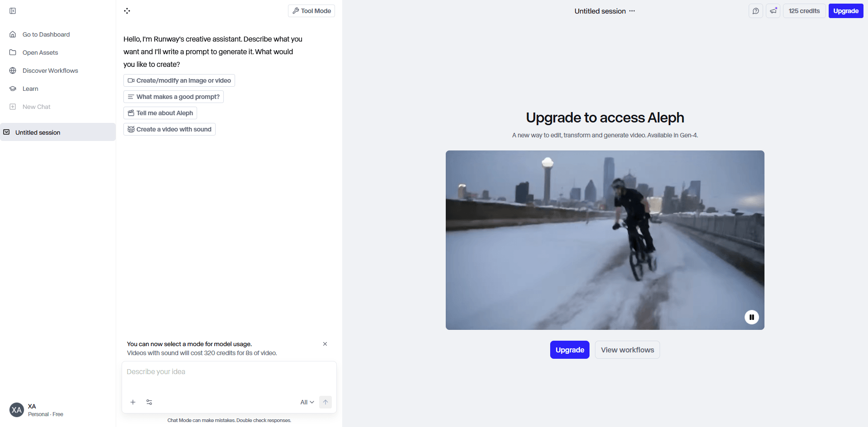Select the Untitled session entry
This screenshot has width=868, height=427.
click(38, 132)
